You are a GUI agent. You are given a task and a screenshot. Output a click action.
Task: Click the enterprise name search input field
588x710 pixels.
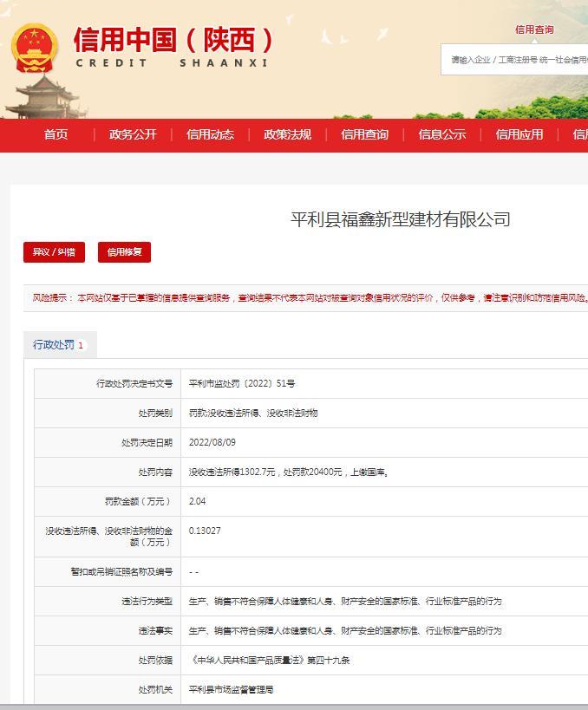click(x=514, y=60)
